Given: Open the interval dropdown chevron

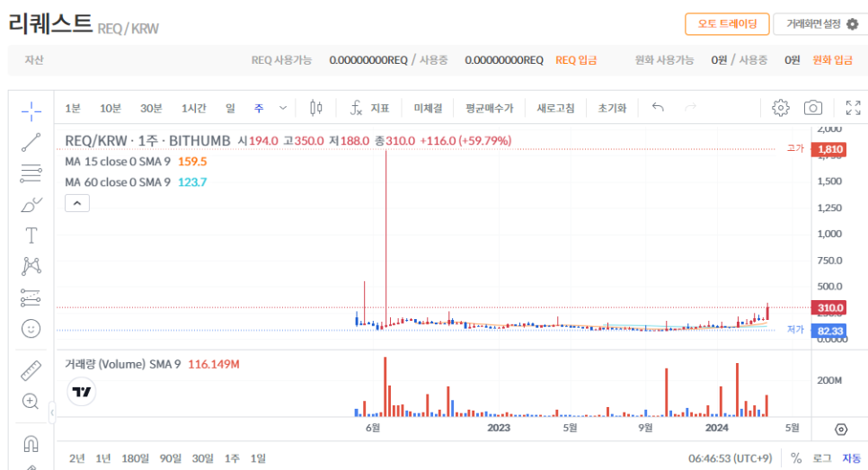Looking at the screenshot, I should 283,108.
